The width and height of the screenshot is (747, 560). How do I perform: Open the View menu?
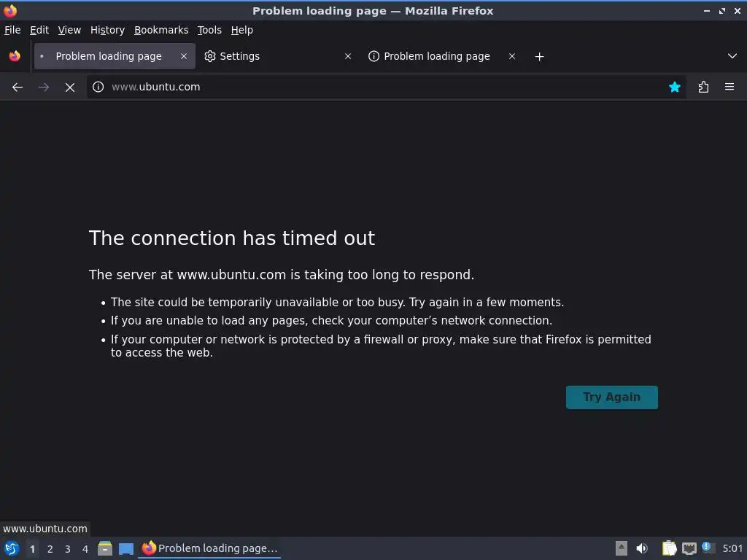coord(69,30)
